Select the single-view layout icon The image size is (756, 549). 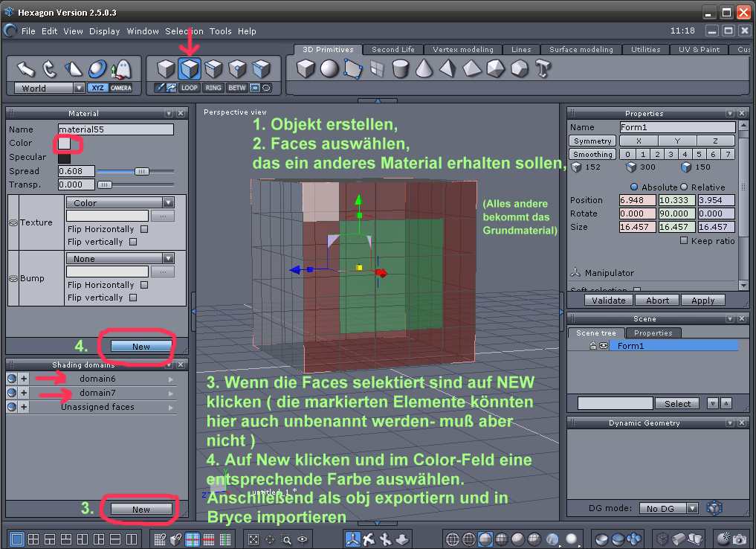pyautogui.click(x=17, y=539)
